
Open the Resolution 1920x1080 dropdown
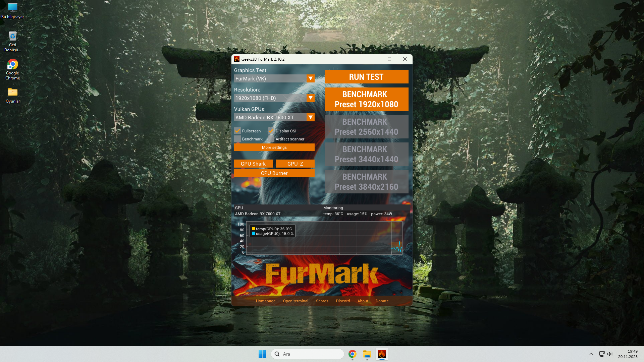click(274, 98)
